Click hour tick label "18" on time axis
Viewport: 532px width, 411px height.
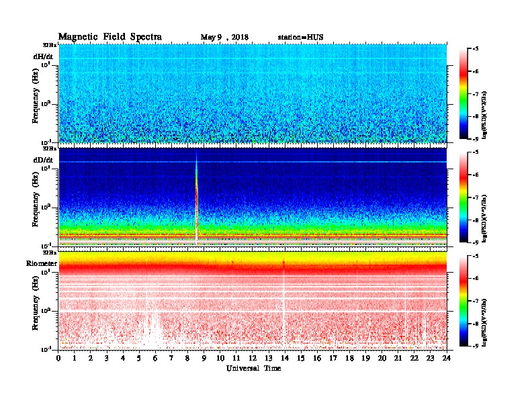(x=349, y=359)
